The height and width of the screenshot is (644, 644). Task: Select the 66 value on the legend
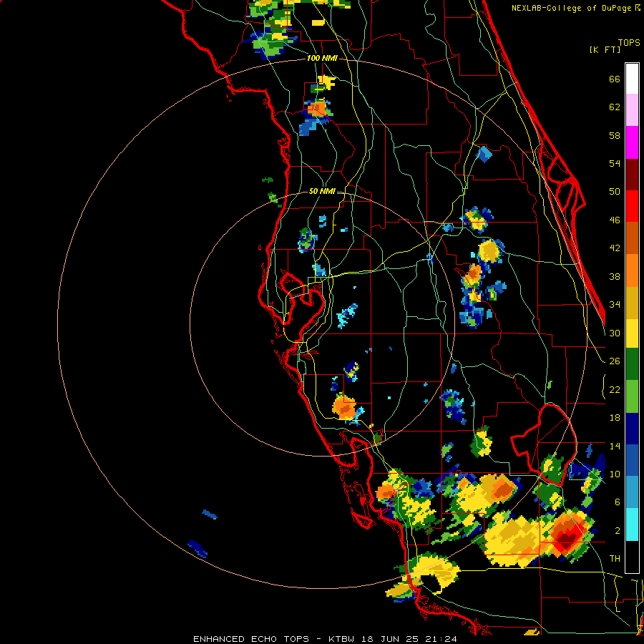tap(615, 79)
